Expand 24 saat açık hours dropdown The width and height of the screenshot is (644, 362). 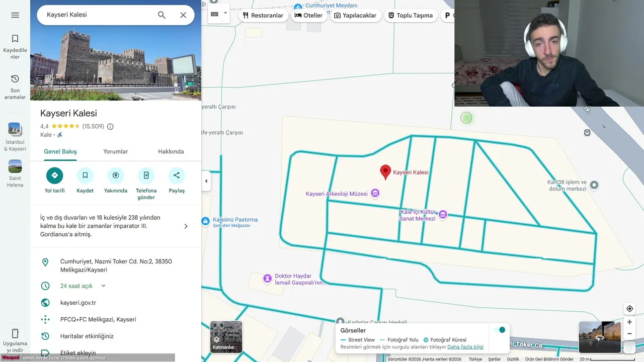(104, 286)
